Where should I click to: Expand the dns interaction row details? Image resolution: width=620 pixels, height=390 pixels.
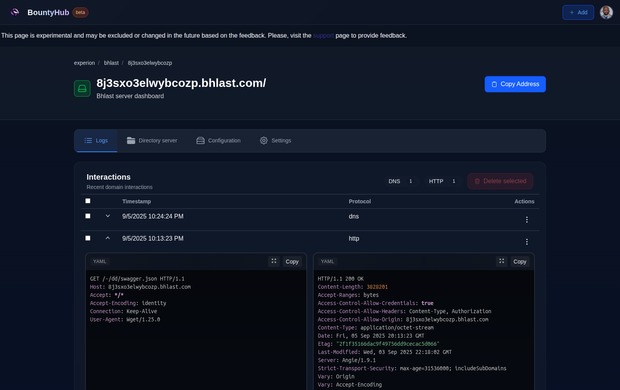click(108, 216)
